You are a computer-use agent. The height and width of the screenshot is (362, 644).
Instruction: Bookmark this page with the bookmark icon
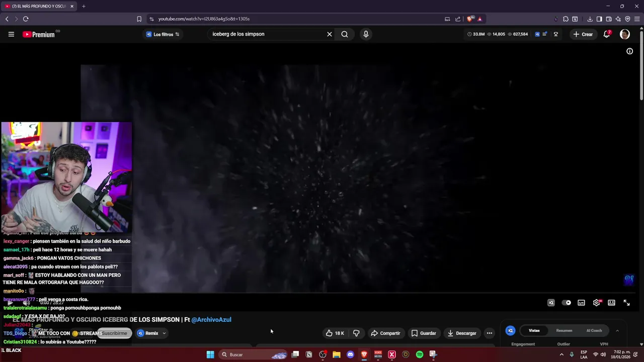pyautogui.click(x=139, y=19)
